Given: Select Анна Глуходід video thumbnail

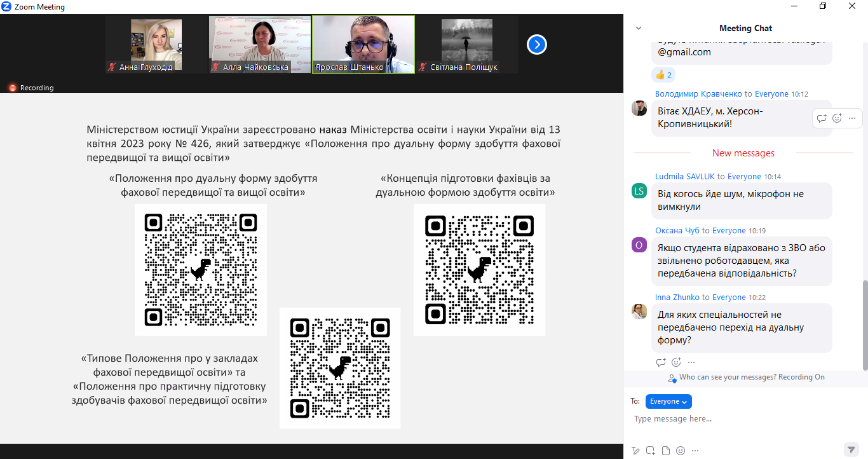Looking at the screenshot, I should pos(156,45).
